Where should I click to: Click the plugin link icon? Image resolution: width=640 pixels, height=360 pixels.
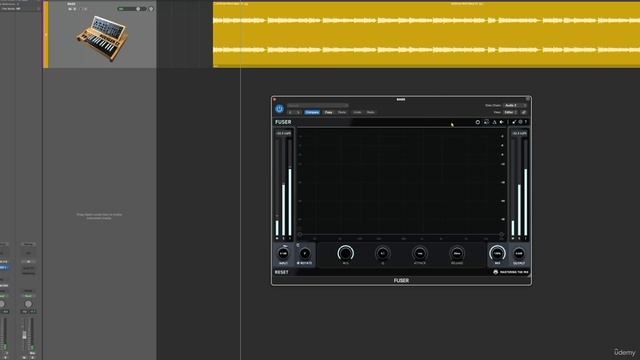click(x=524, y=112)
